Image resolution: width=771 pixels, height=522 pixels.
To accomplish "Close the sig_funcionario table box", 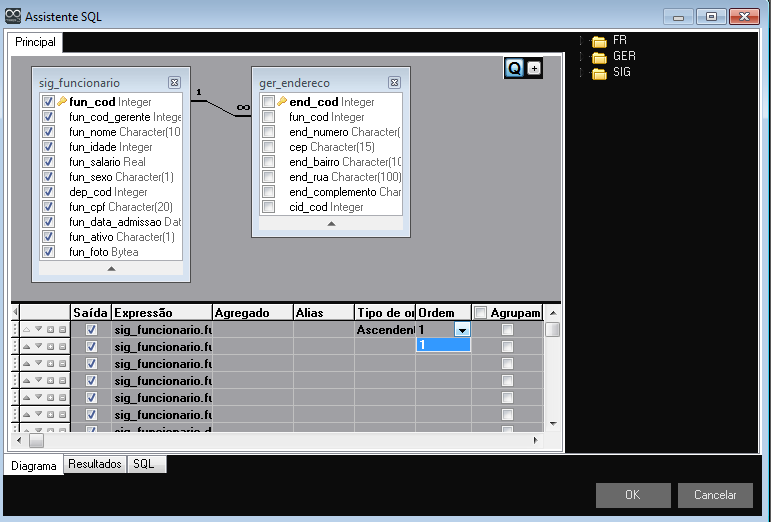I will (x=174, y=83).
